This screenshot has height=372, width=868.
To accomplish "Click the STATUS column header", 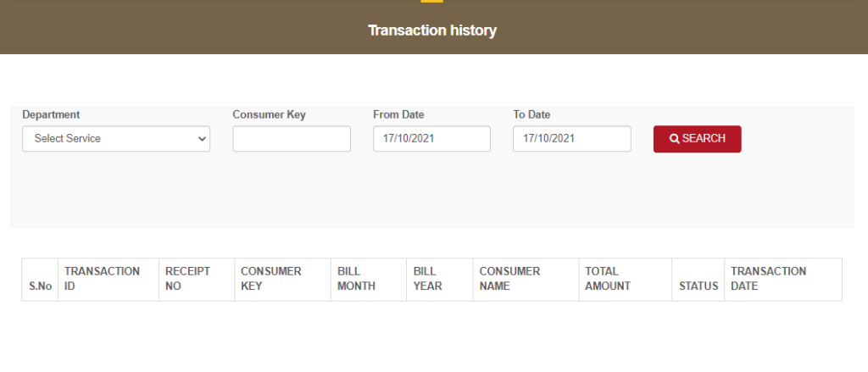I will point(698,280).
